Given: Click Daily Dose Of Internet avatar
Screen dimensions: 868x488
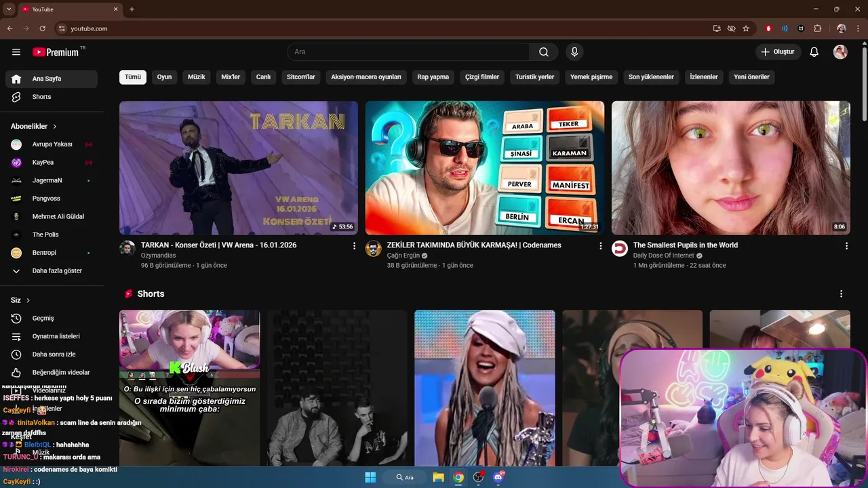Looking at the screenshot, I should pos(620,249).
